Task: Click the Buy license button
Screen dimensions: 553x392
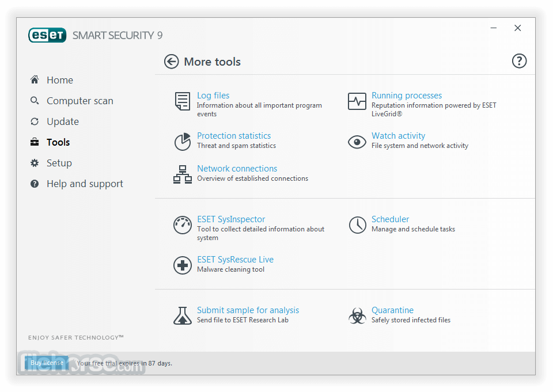Action: pos(47,363)
